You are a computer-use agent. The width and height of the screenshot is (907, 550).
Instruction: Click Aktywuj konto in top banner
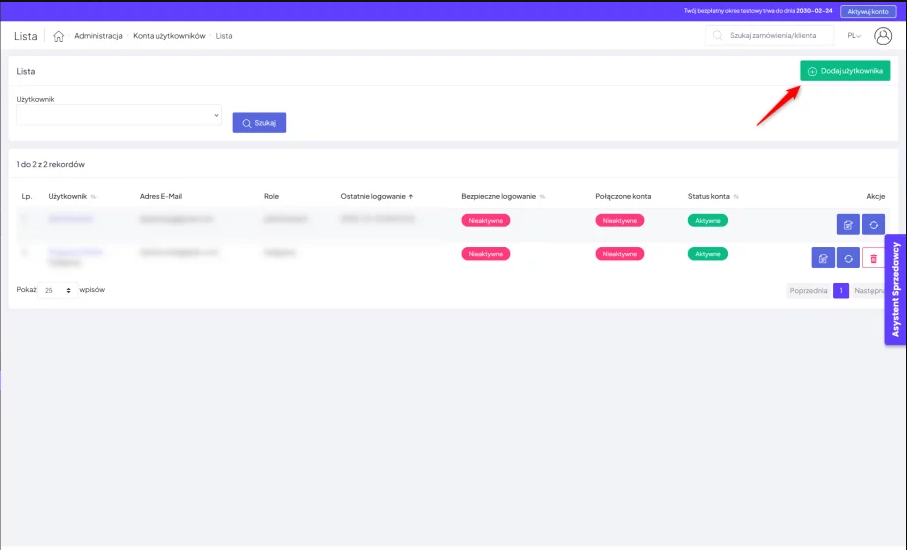point(868,11)
